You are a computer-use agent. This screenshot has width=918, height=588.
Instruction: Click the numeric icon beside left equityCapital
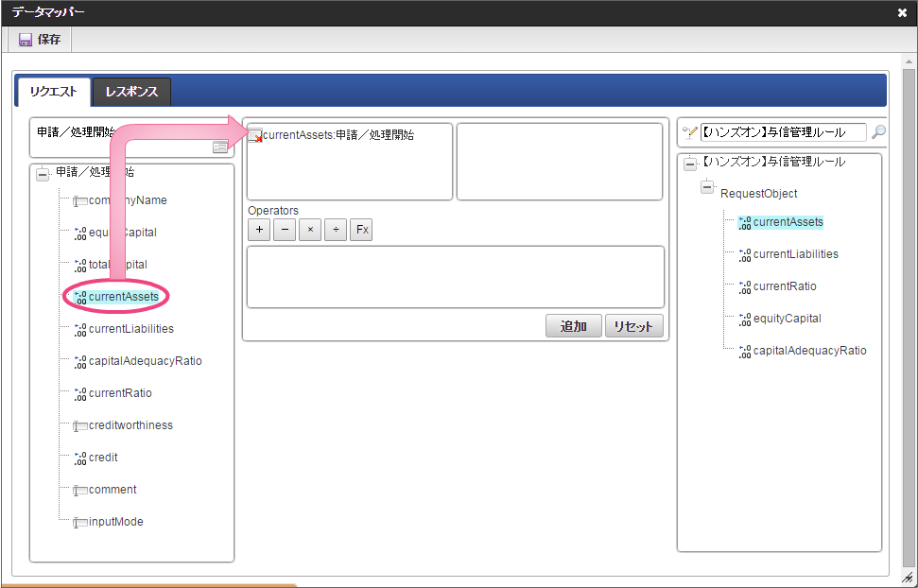(80, 233)
